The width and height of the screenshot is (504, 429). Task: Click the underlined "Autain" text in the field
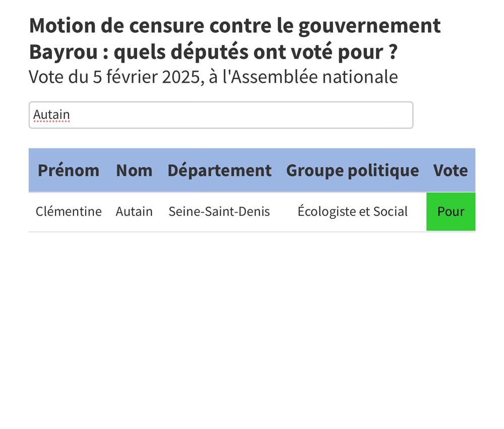point(51,114)
